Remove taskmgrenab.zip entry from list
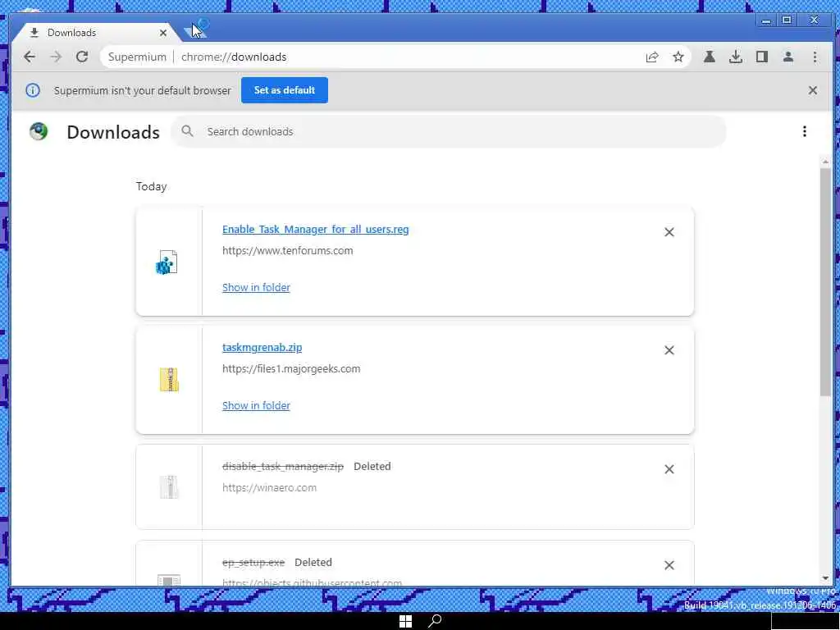The width and height of the screenshot is (840, 630). click(669, 350)
